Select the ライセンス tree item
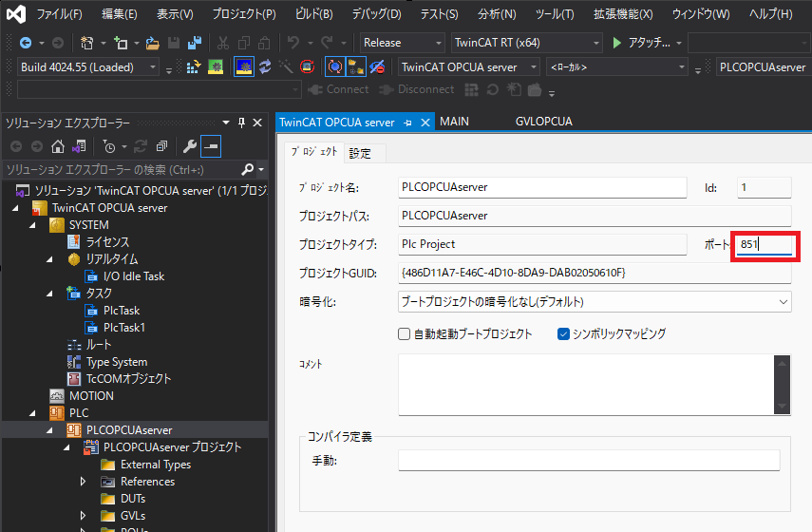The width and height of the screenshot is (812, 532). (107, 242)
